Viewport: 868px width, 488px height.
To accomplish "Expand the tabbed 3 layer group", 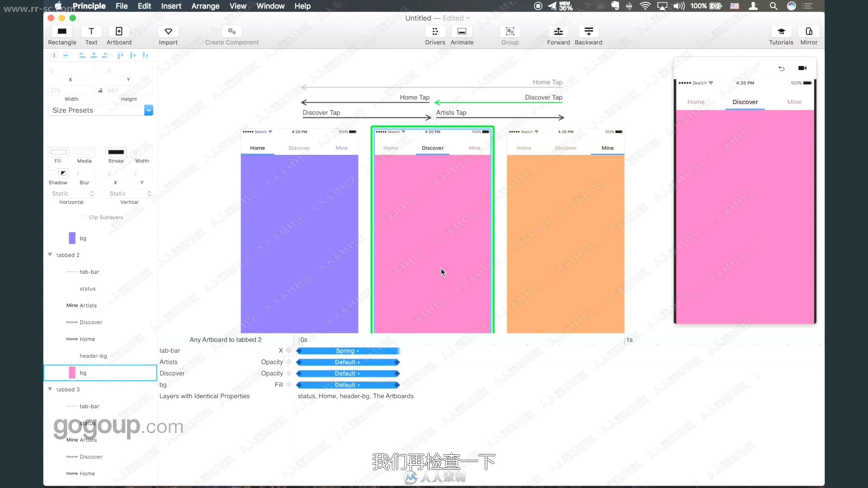I will coord(50,389).
